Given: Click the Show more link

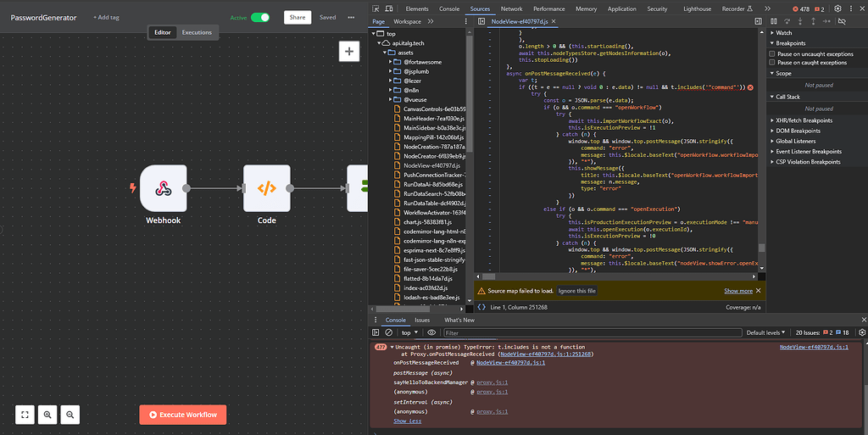Looking at the screenshot, I should click(738, 291).
